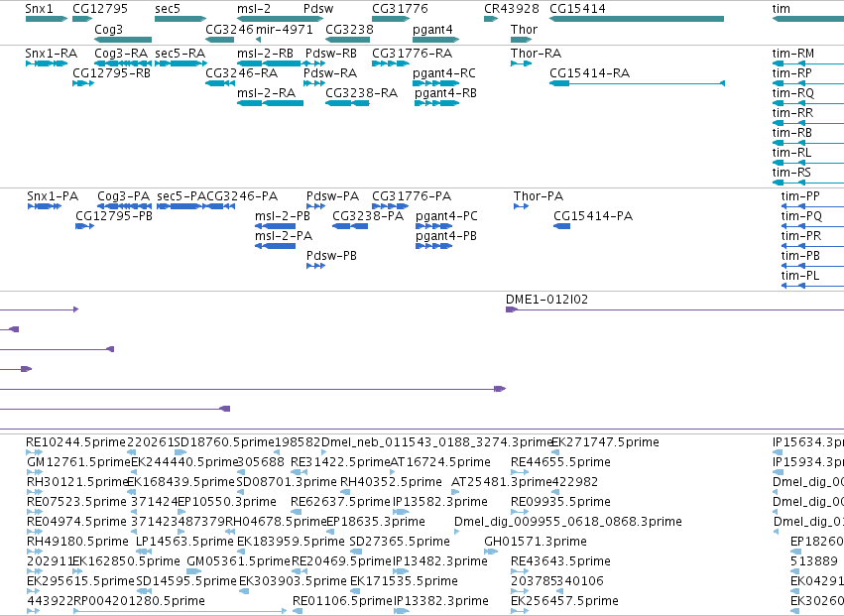The image size is (844, 616).
Task: Select the DME1-012I02 clone label
Action: click(x=546, y=300)
